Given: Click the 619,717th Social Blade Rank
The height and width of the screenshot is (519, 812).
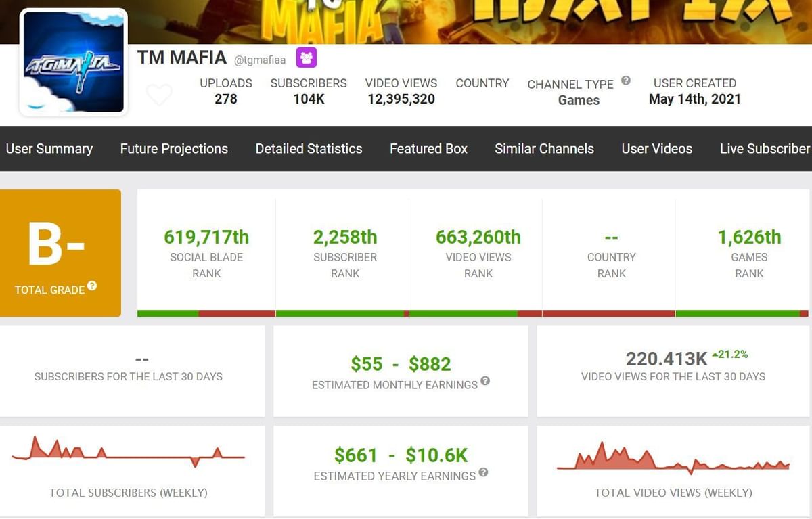Looking at the screenshot, I should 206,237.
